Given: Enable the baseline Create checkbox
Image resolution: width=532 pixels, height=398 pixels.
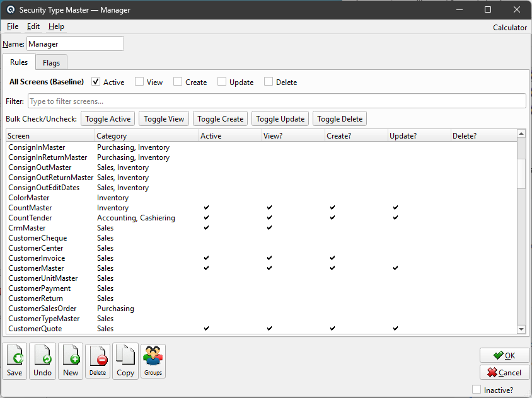Looking at the screenshot, I should point(178,82).
